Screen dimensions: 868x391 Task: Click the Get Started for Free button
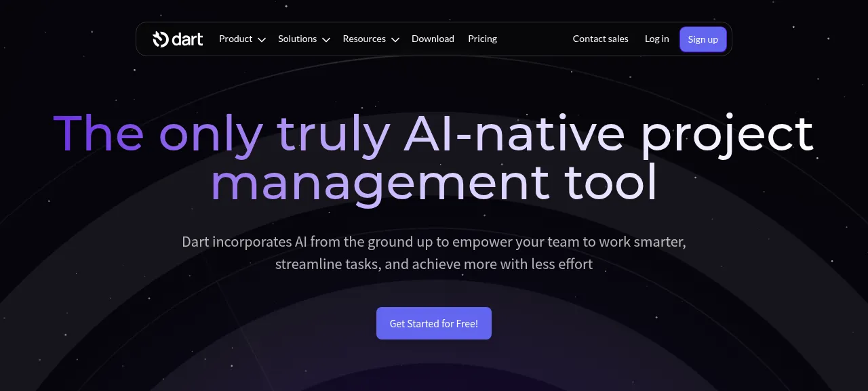pyautogui.click(x=434, y=323)
